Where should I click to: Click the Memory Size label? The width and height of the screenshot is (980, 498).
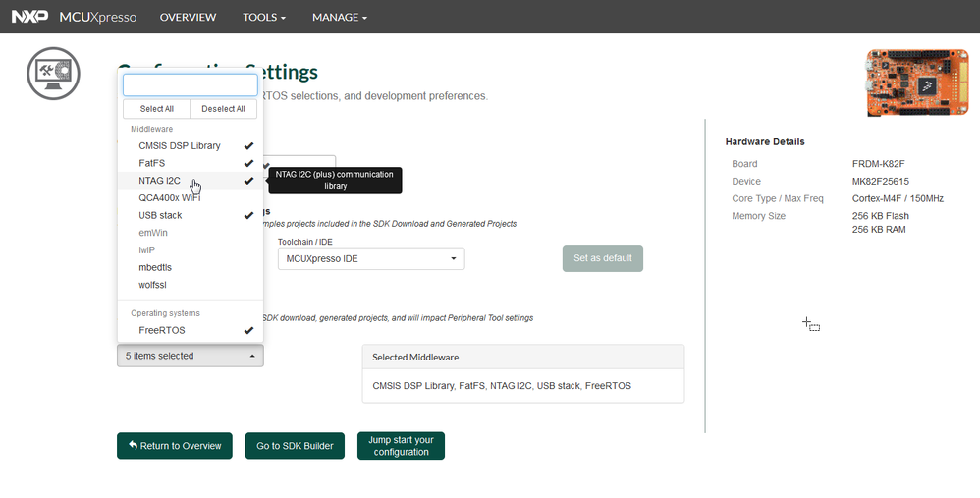pos(759,215)
